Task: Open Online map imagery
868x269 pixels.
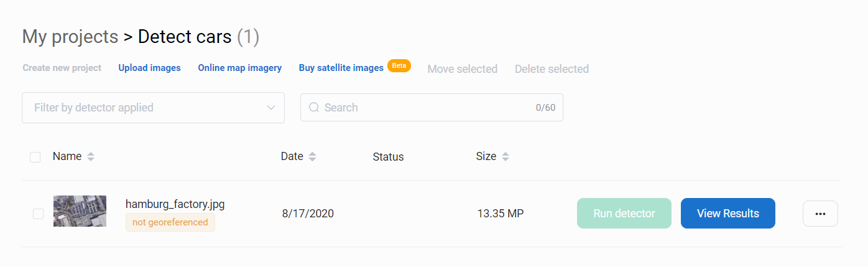Action: click(x=239, y=68)
